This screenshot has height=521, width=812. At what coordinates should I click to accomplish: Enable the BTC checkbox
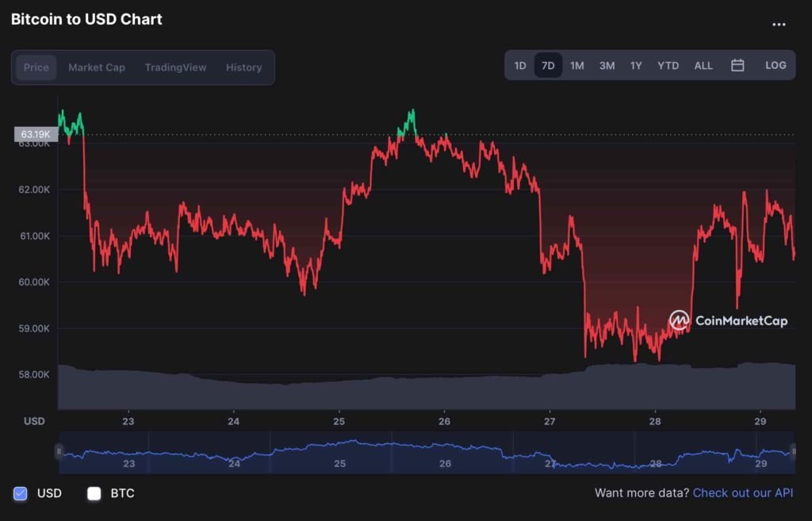(94, 493)
